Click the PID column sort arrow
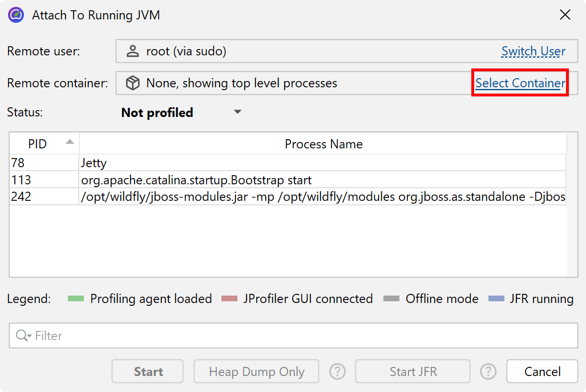The width and height of the screenshot is (586, 392). [70, 142]
